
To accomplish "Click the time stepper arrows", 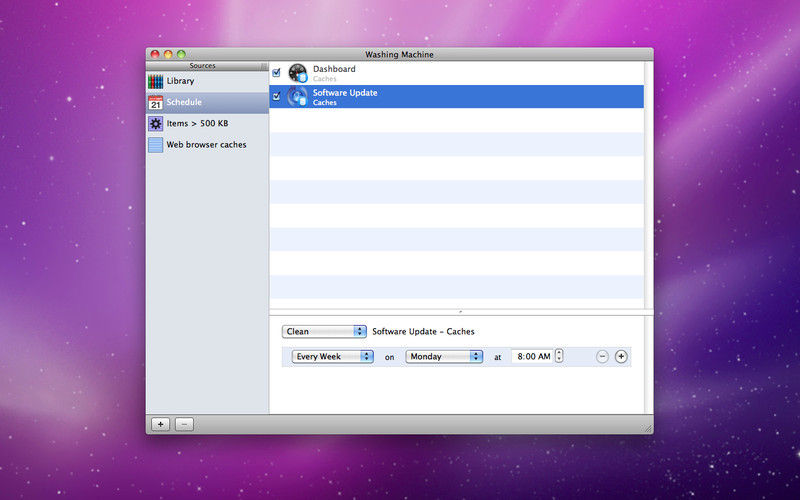I will 559,356.
